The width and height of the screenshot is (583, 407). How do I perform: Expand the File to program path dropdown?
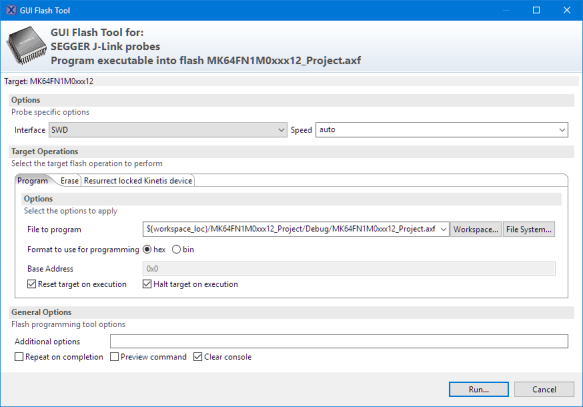(x=443, y=229)
